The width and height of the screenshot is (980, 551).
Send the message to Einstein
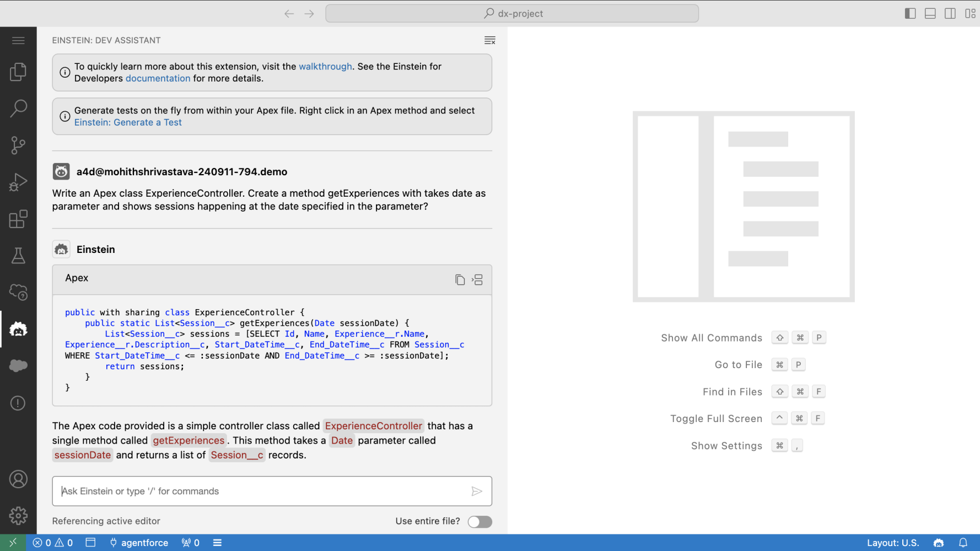(x=477, y=491)
